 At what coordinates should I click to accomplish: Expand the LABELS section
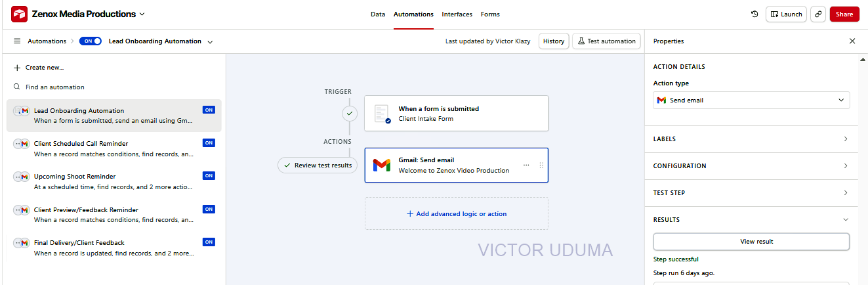751,139
